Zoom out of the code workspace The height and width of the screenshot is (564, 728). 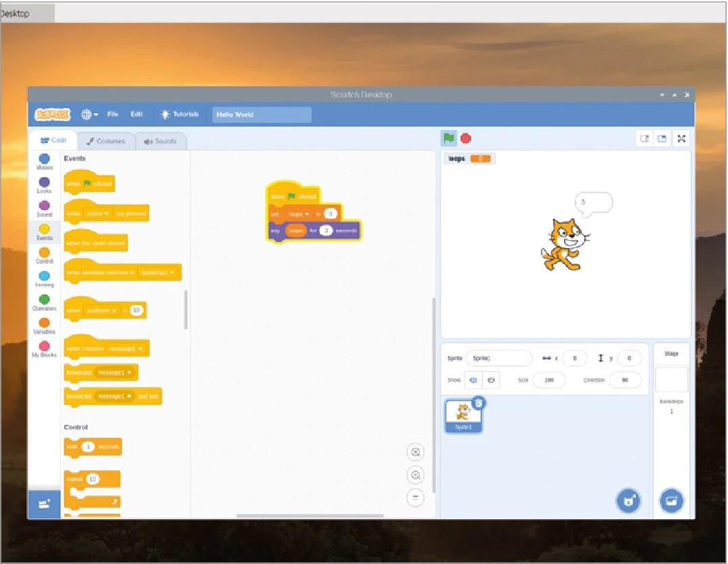coord(416,475)
